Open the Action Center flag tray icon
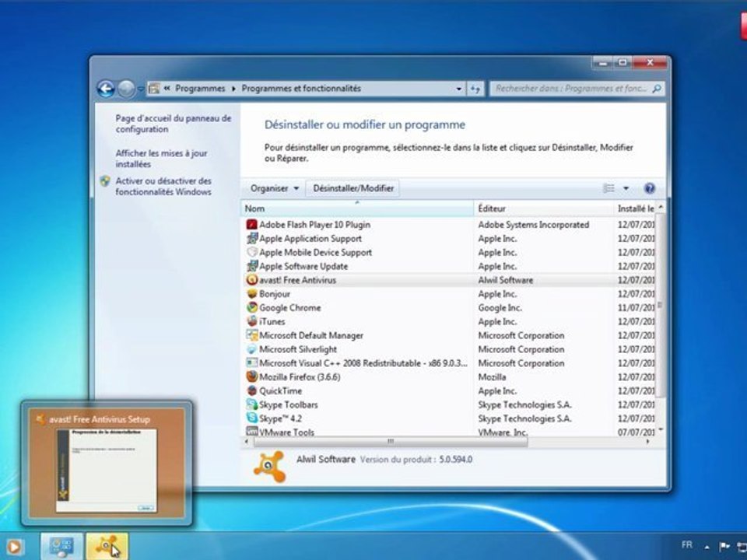This screenshot has width=747, height=560. point(724,546)
